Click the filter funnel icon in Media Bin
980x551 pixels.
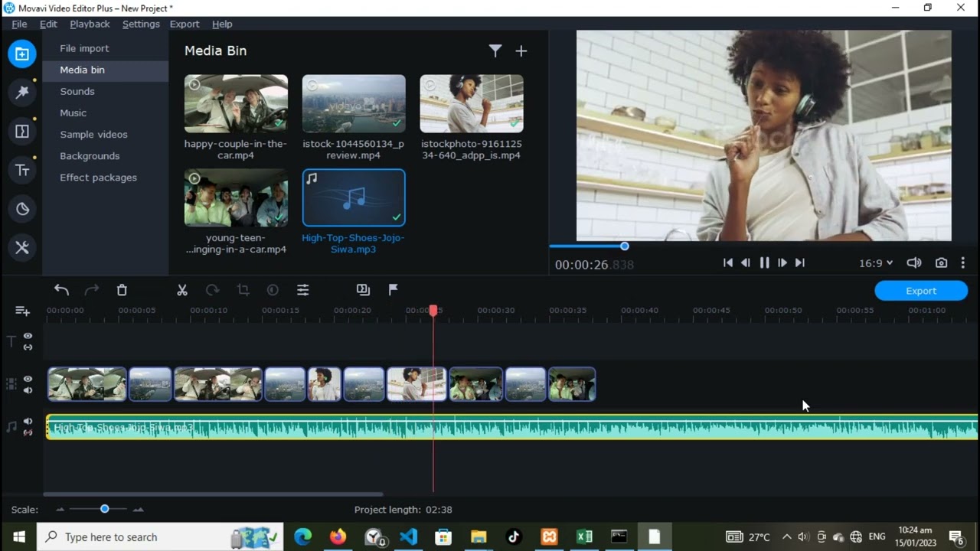pyautogui.click(x=495, y=51)
